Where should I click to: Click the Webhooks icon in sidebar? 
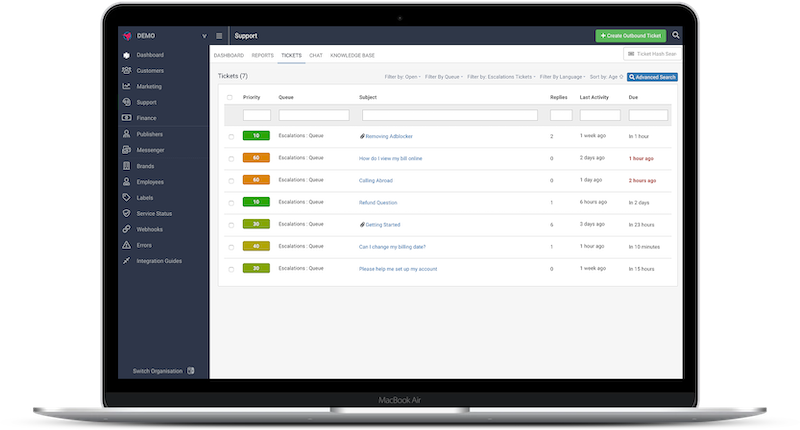click(x=126, y=229)
